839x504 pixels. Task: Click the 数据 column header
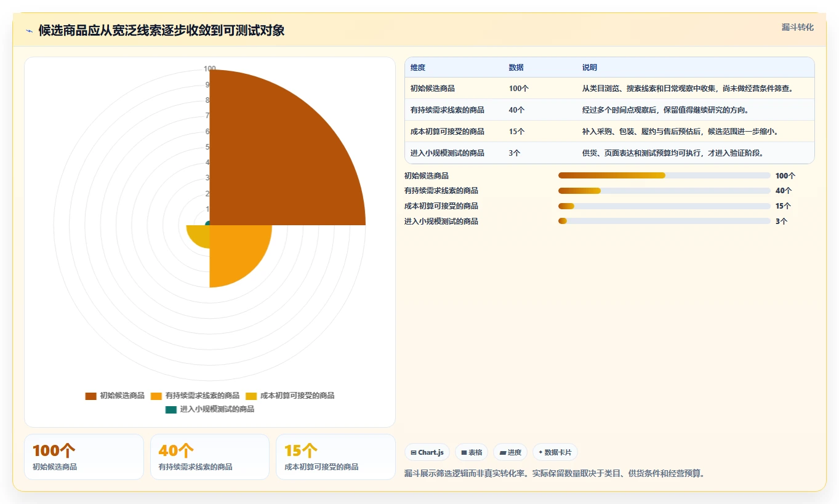click(x=516, y=68)
